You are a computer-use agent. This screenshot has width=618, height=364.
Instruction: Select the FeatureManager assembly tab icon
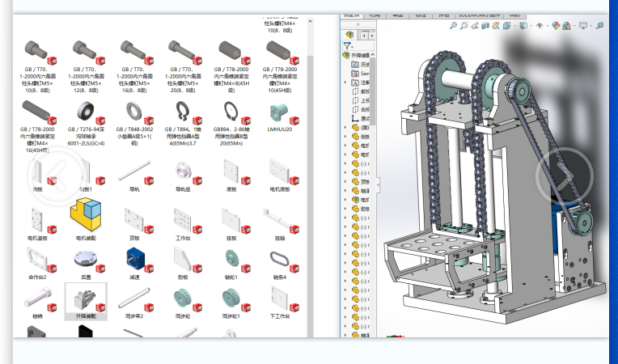[x=349, y=35]
